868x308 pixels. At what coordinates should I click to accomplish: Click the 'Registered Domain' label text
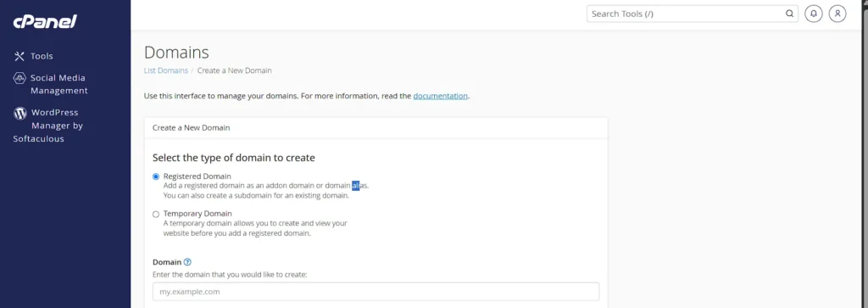(197, 176)
